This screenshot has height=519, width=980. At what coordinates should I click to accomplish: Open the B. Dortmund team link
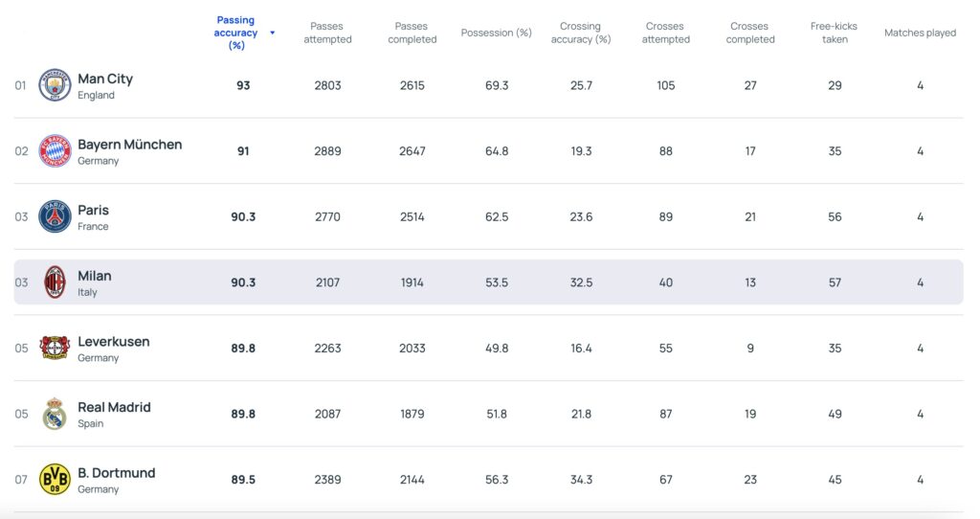pyautogui.click(x=116, y=473)
